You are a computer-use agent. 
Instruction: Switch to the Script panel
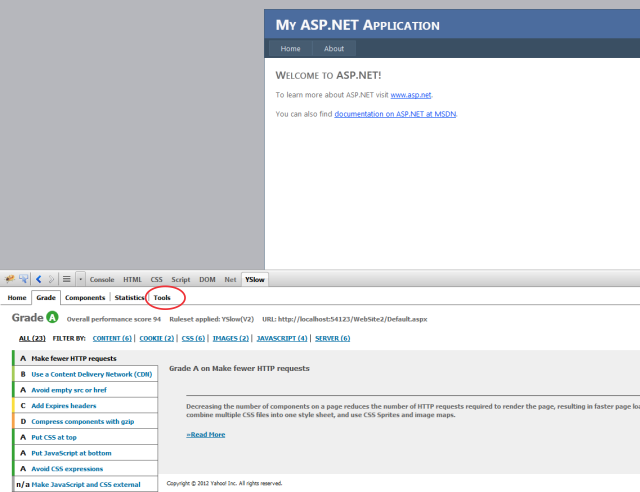click(x=181, y=280)
